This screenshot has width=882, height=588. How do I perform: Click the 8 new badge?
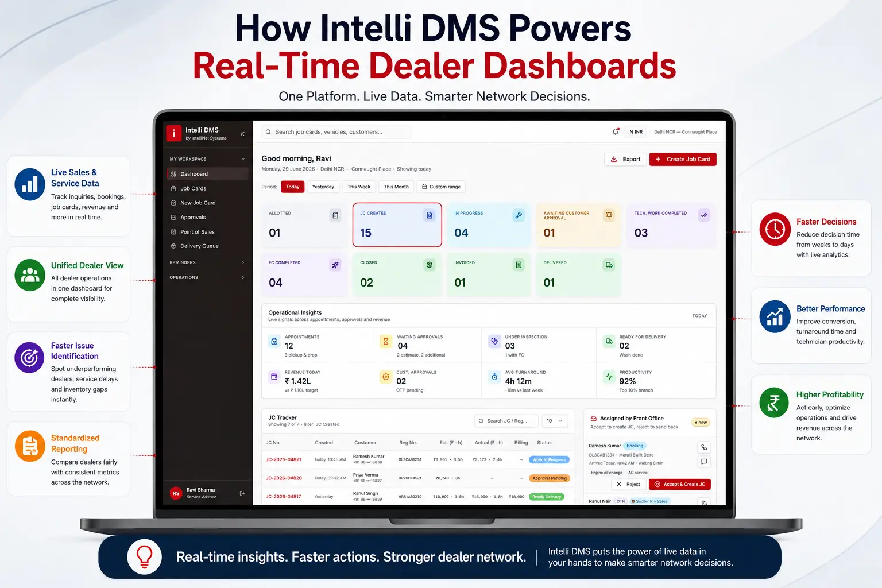(x=701, y=422)
